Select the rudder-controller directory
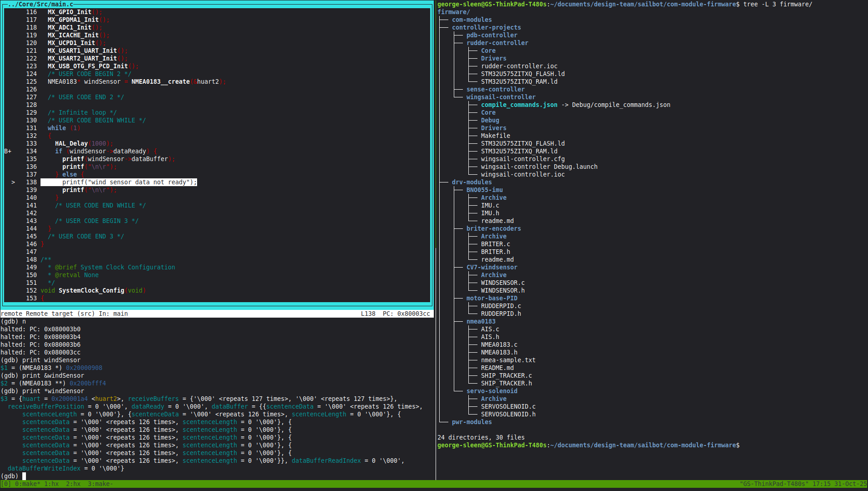The image size is (868, 491). (x=497, y=43)
